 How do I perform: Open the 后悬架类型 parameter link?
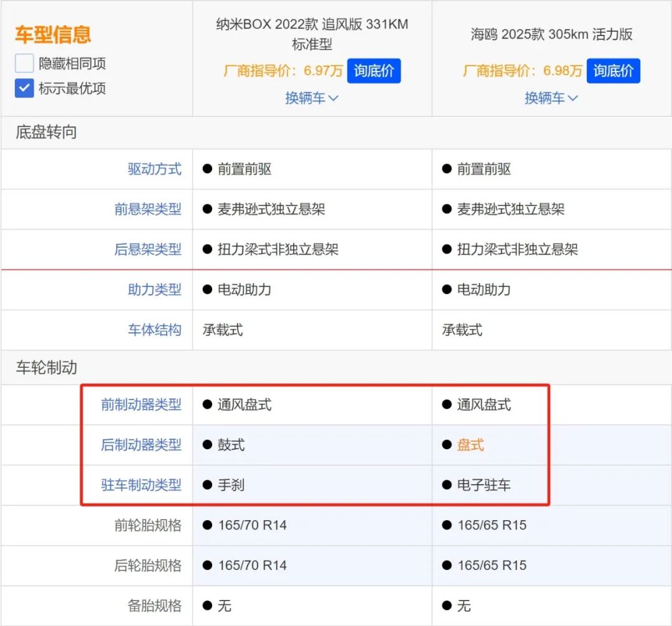click(x=148, y=250)
